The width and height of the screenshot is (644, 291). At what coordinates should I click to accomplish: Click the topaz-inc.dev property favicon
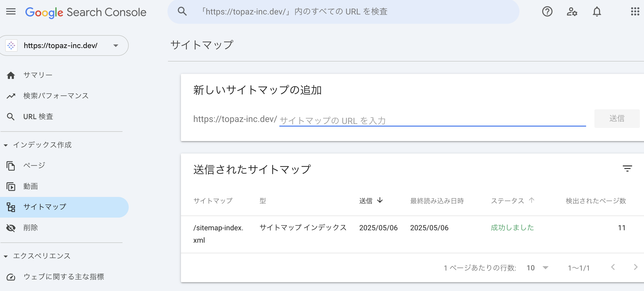[x=11, y=45]
